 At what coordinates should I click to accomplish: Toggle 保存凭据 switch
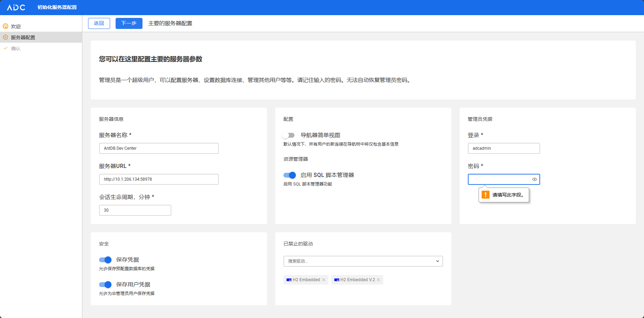pyautogui.click(x=105, y=260)
